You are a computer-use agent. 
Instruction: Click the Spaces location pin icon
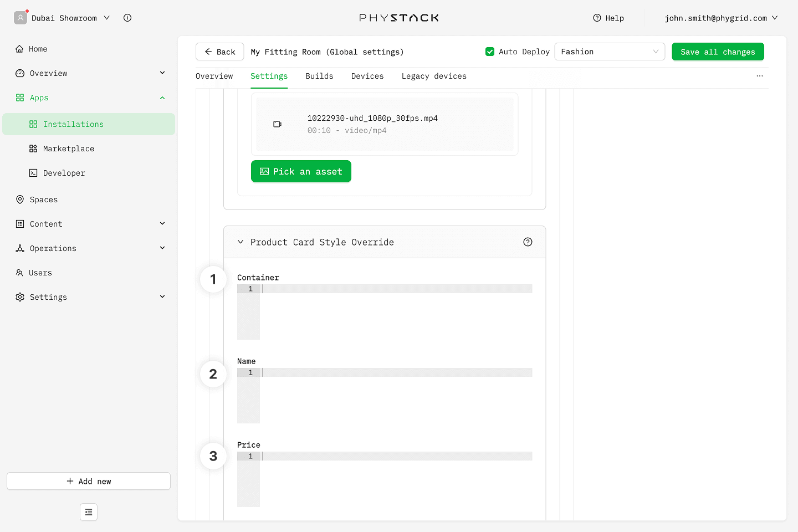tap(20, 199)
